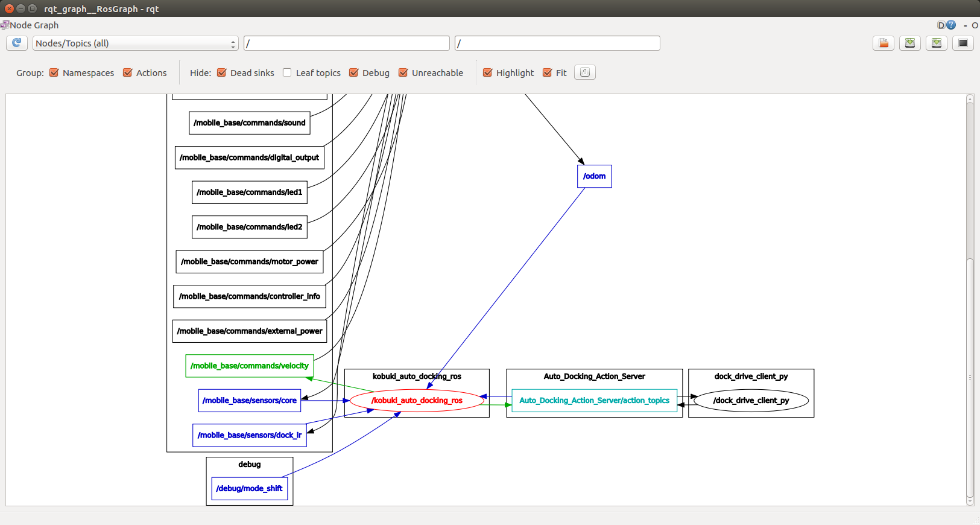Click /debug/mode_shift topic box
Image resolution: width=980 pixels, height=525 pixels.
(x=249, y=488)
